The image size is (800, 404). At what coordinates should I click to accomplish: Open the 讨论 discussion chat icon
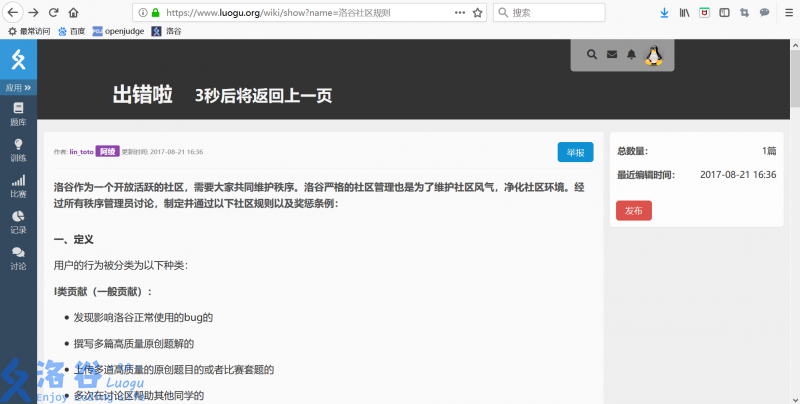(18, 258)
